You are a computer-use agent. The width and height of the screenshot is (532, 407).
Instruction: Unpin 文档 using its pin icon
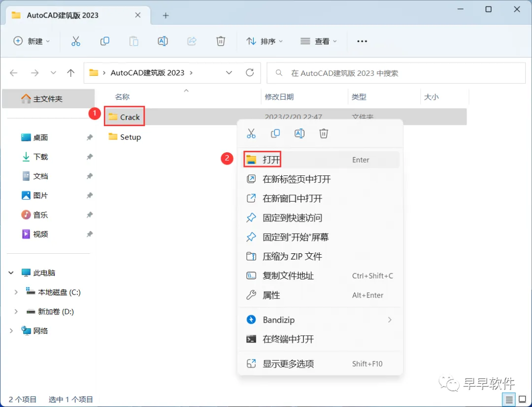pyautogui.click(x=90, y=176)
